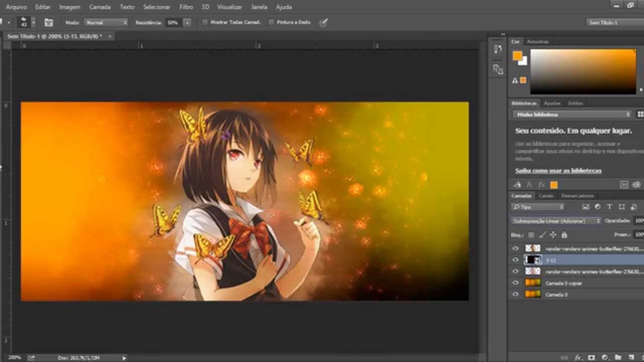Open the brush preset picker arrow
Image resolution: width=644 pixels, height=362 pixels.
click(x=34, y=23)
